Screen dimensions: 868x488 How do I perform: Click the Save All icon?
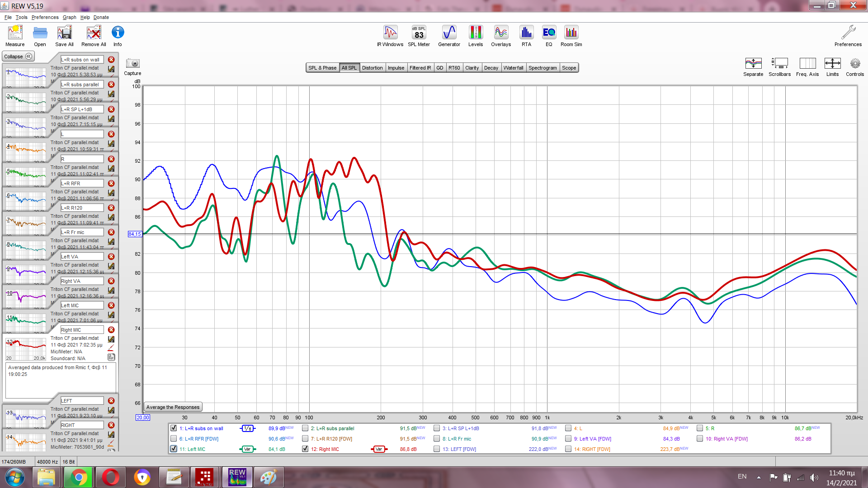tap(64, 36)
